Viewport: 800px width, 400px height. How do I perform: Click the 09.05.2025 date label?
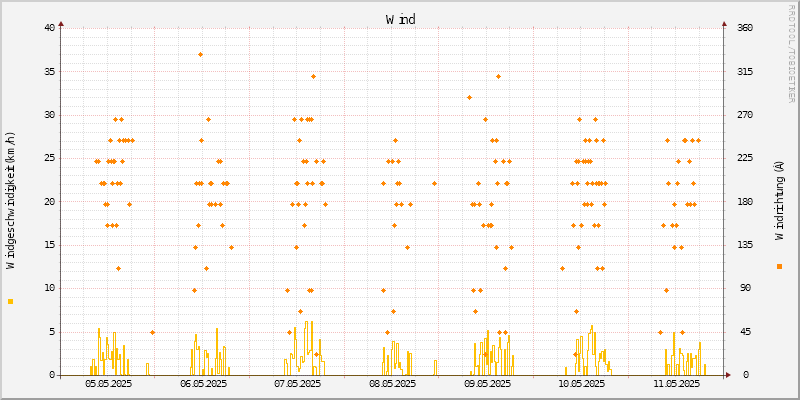click(x=487, y=383)
